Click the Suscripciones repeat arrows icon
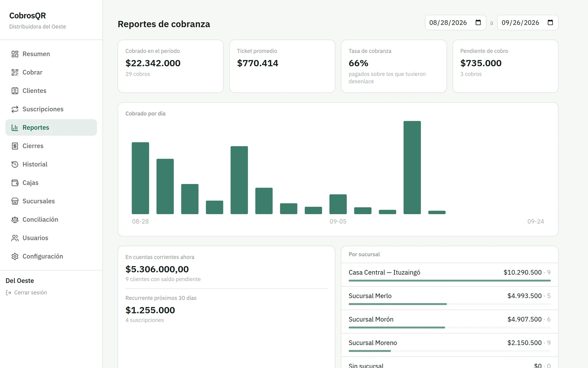This screenshot has height=368, width=588. pos(15,109)
